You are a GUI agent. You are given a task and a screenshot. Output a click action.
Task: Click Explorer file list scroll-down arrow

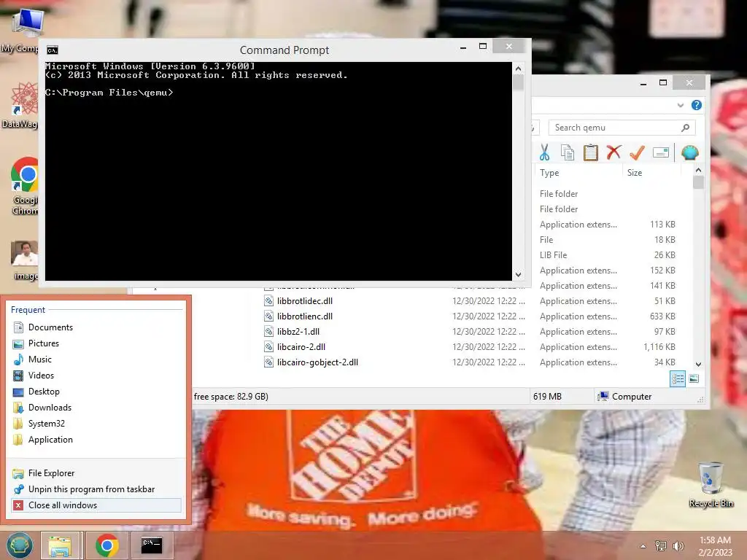[698, 365]
